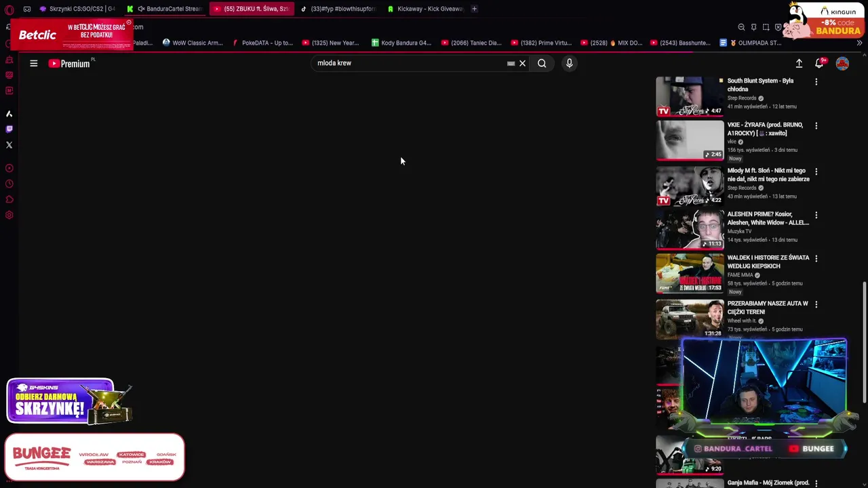Image resolution: width=868 pixels, height=488 pixels.
Task: Open Twitch in the Opera sidebar
Action: tap(9, 129)
